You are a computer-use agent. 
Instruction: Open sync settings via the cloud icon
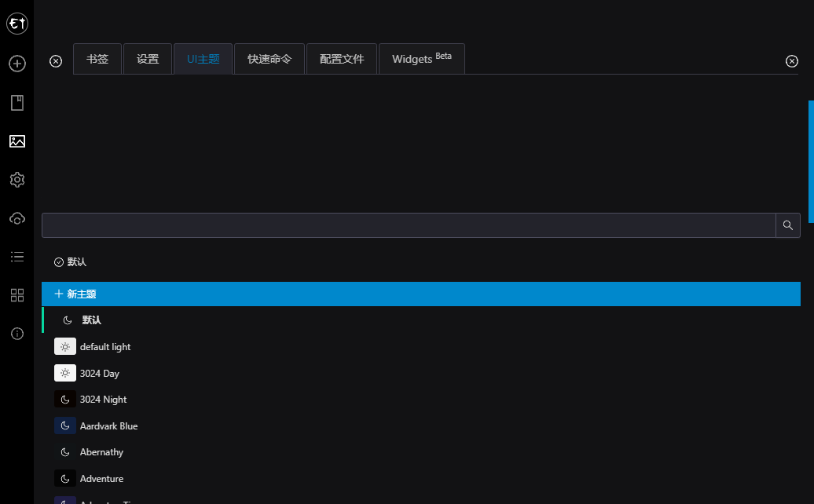[16, 218]
